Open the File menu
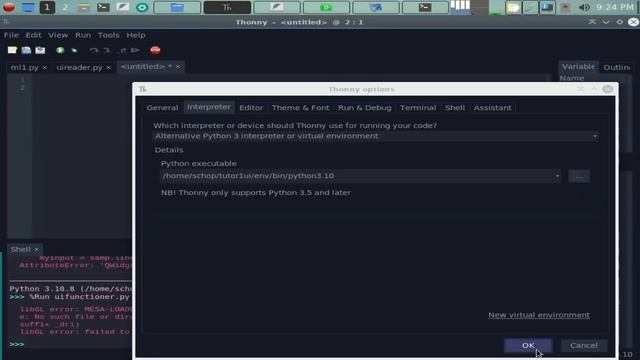This screenshot has height=360, width=640. click(11, 35)
